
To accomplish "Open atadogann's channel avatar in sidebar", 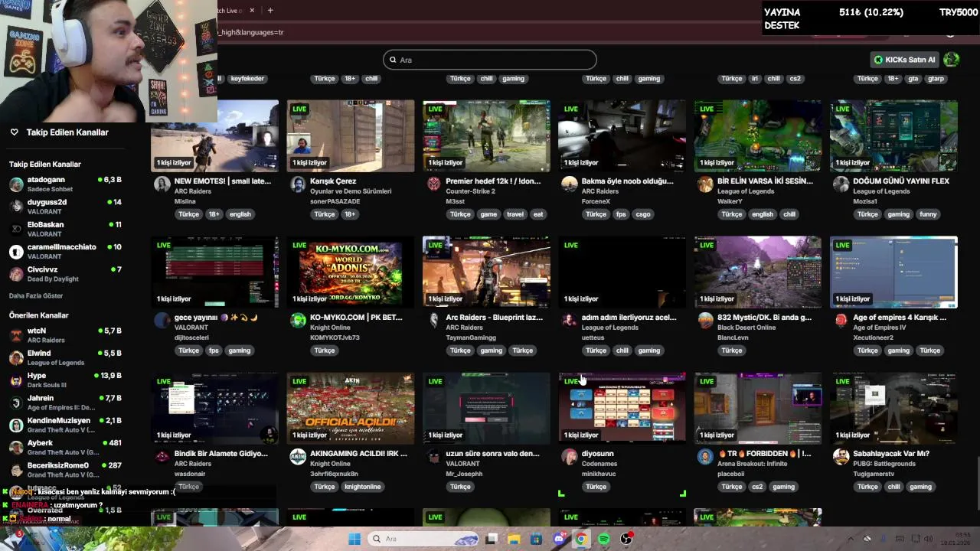I will 16,184.
